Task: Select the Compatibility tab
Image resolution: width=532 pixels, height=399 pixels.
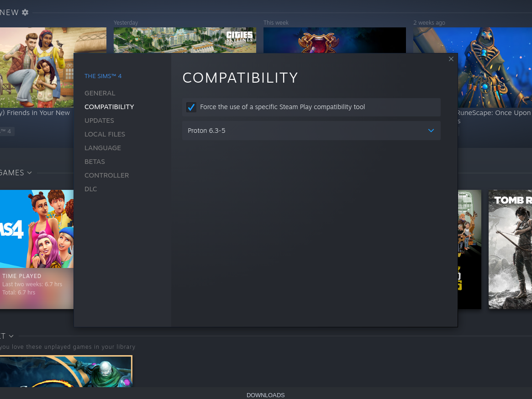Action: tap(109, 107)
